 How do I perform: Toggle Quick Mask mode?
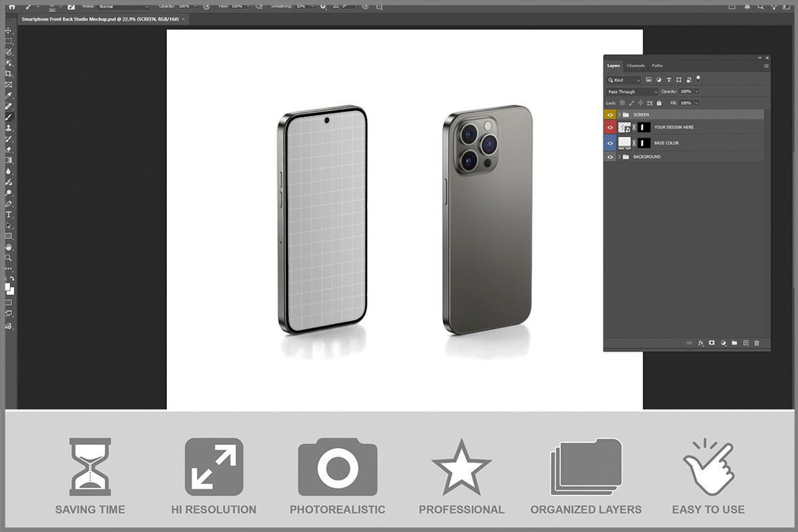point(9,302)
